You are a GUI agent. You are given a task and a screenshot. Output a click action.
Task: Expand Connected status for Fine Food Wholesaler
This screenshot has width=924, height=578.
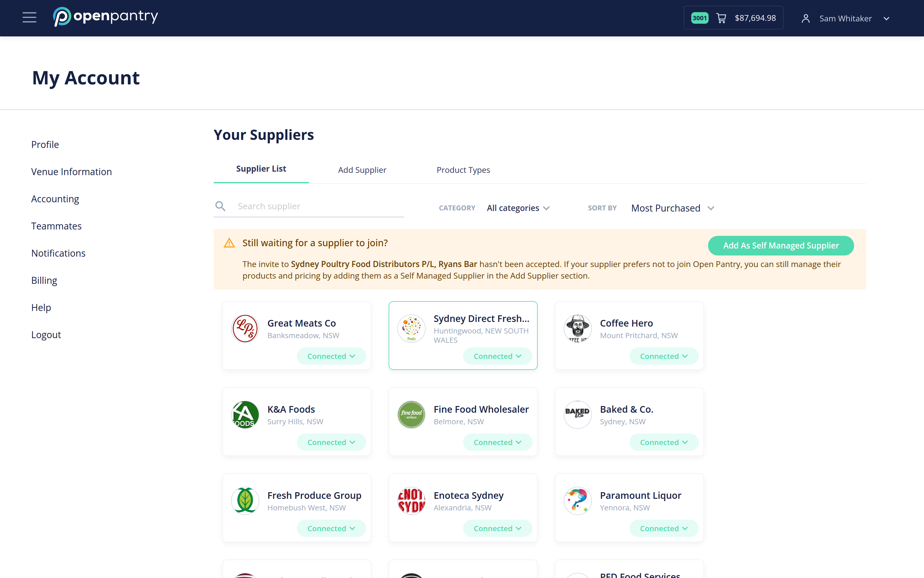tap(497, 442)
